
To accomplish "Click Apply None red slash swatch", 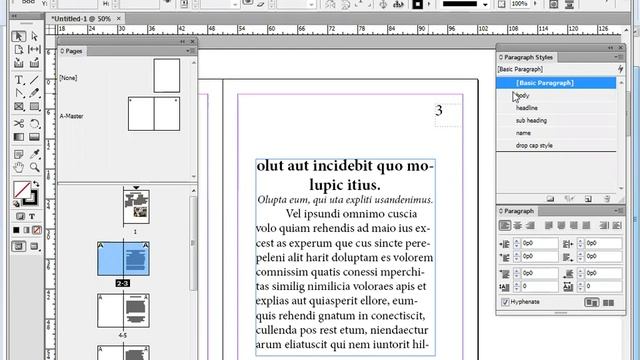I will [x=37, y=230].
